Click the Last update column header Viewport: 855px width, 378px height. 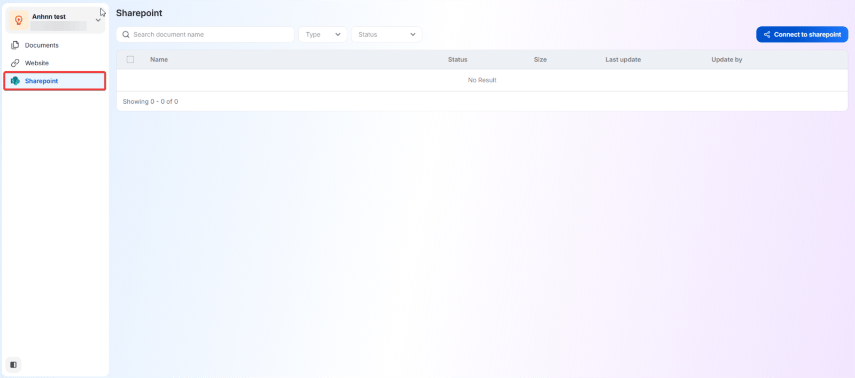[623, 59]
